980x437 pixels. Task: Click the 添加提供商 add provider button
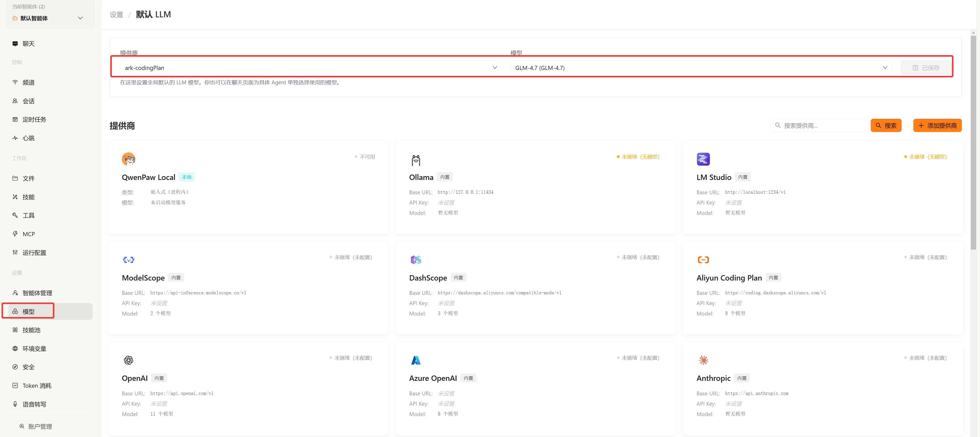point(937,126)
